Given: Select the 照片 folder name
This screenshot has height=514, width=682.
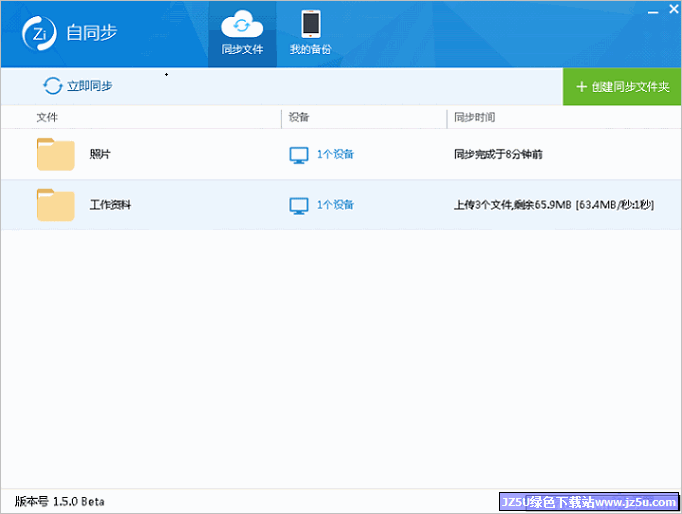Looking at the screenshot, I should [100, 154].
